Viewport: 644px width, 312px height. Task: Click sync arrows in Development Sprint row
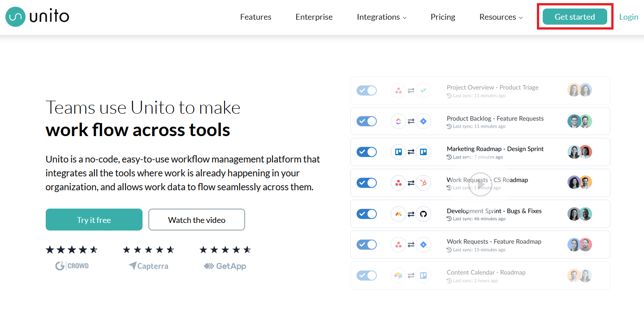click(411, 214)
